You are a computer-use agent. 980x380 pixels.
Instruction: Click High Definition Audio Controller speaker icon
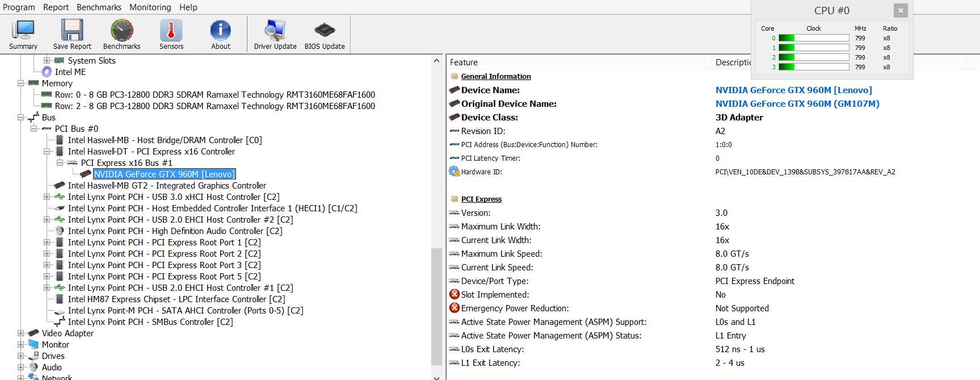[60, 231]
